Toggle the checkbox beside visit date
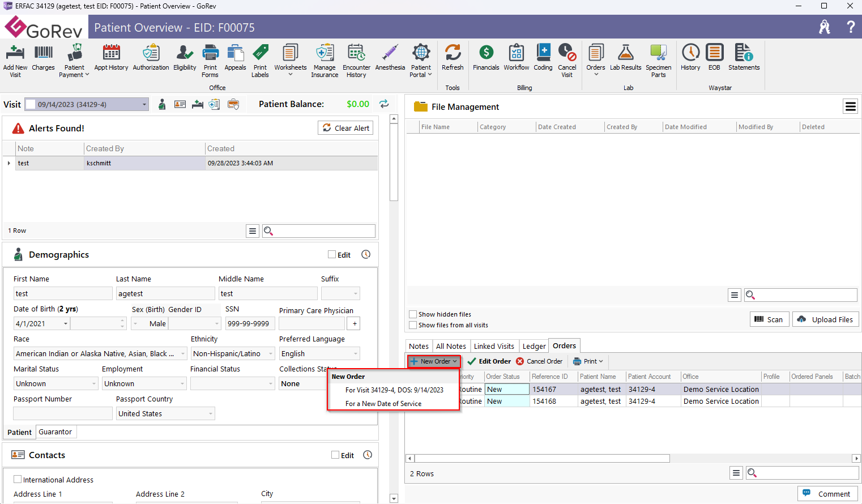 [x=31, y=104]
